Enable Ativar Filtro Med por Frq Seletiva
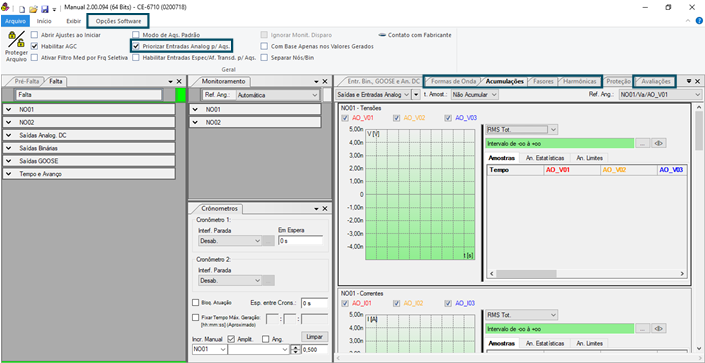705x363 pixels. (x=34, y=58)
